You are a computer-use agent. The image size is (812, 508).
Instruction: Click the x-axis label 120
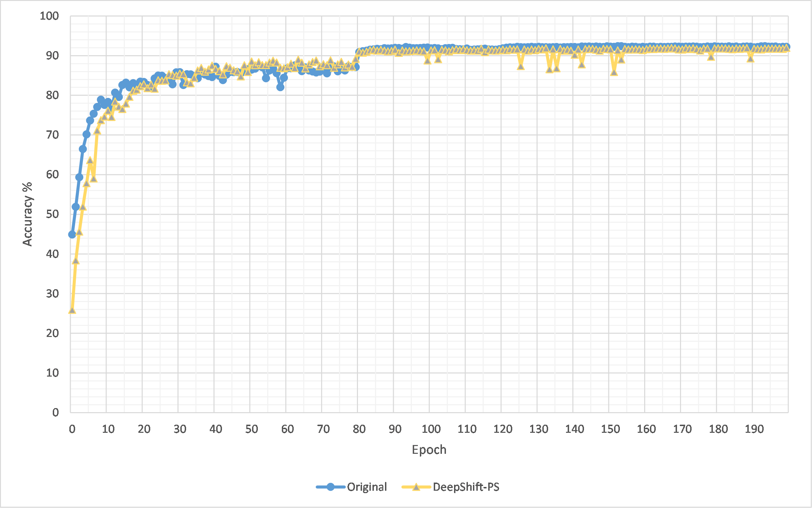pos(503,429)
